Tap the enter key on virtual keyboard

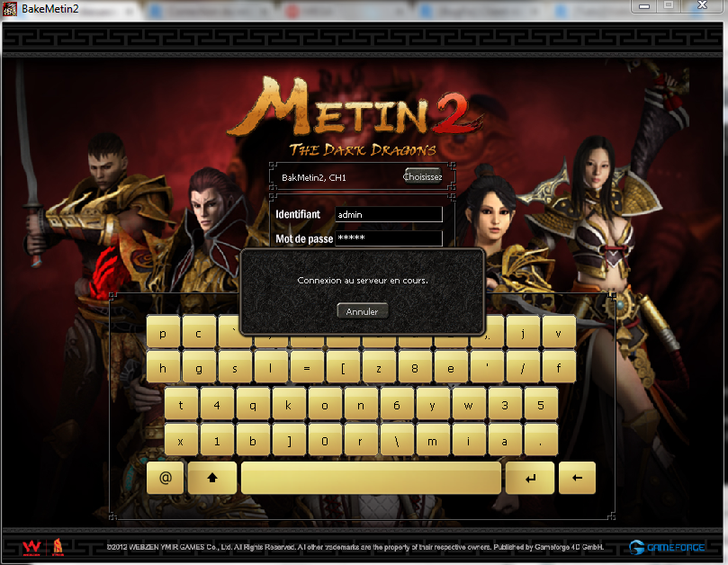[x=530, y=478]
